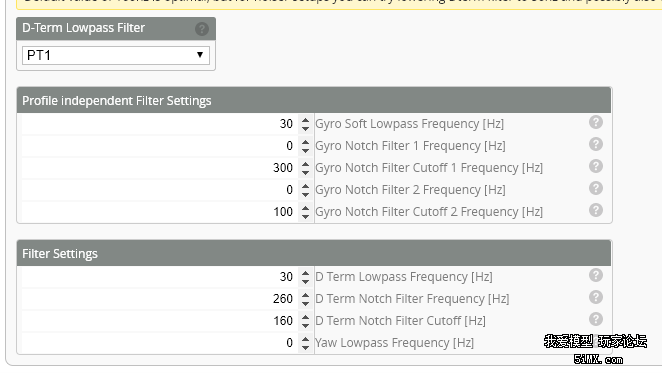Increase Yaw Lowpass Frequency with up arrow
The image size is (662, 373).
pos(305,339)
